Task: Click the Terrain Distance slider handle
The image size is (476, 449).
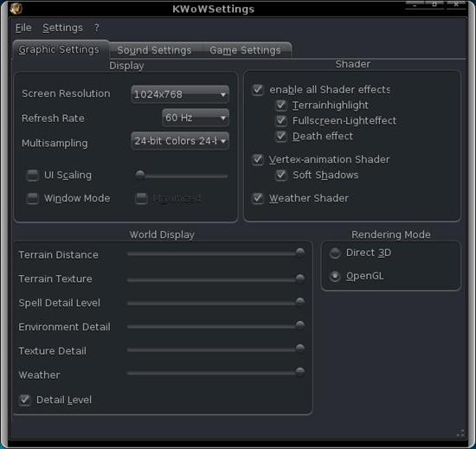Action: coord(300,253)
